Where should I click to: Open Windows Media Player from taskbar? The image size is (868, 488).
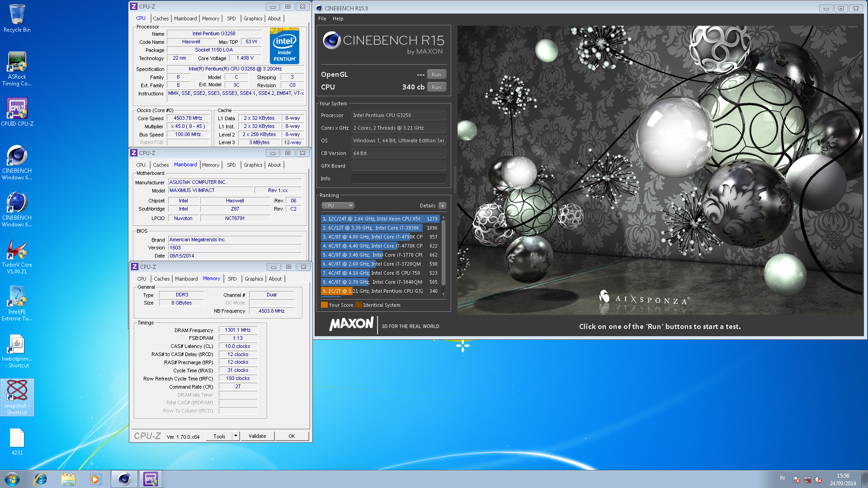tap(95, 479)
